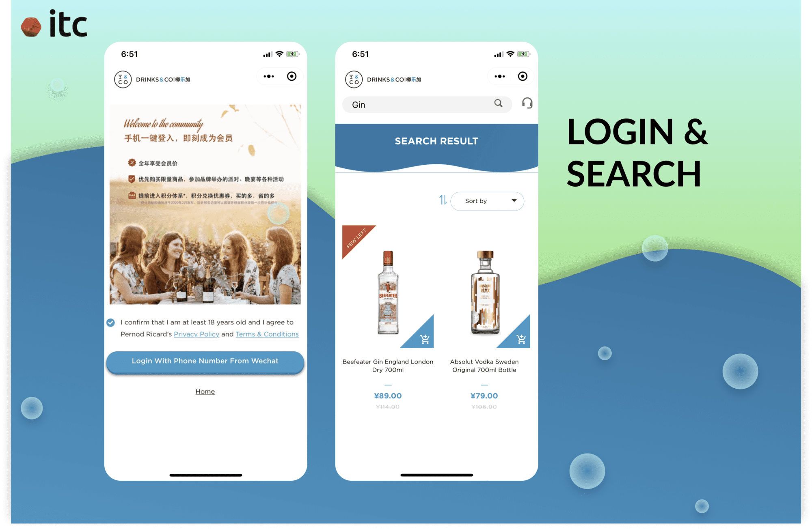Click the Gin search input field
The width and height of the screenshot is (812, 529).
424,104
